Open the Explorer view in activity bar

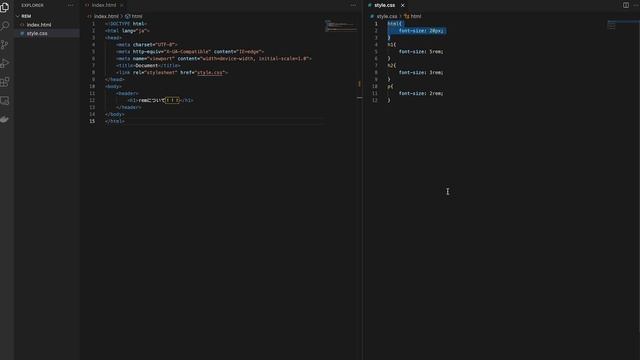pyautogui.click(x=5, y=7)
